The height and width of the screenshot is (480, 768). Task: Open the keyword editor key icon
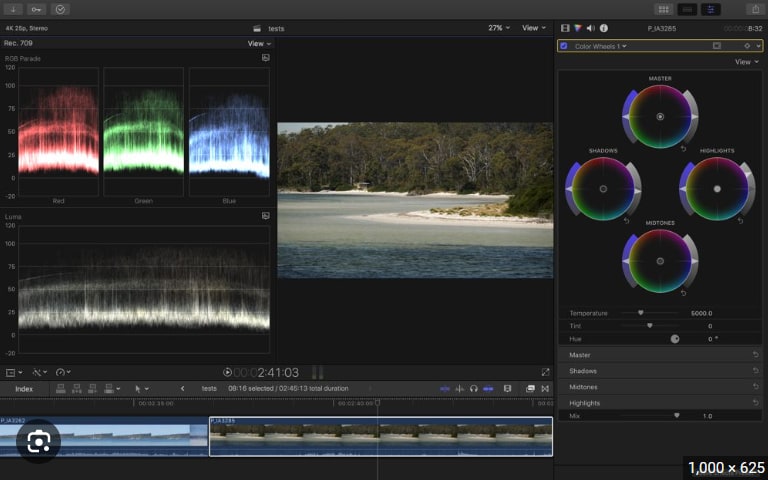(x=36, y=9)
